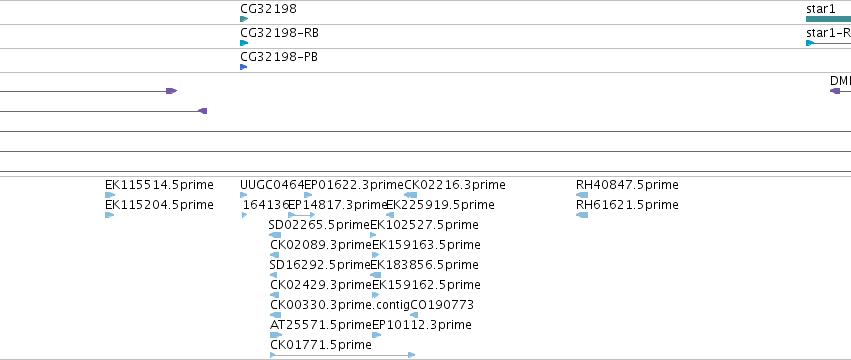Click the SD02265.5prime EST glyph
Image resolution: width=851 pixels, height=360 pixels.
[275, 235]
